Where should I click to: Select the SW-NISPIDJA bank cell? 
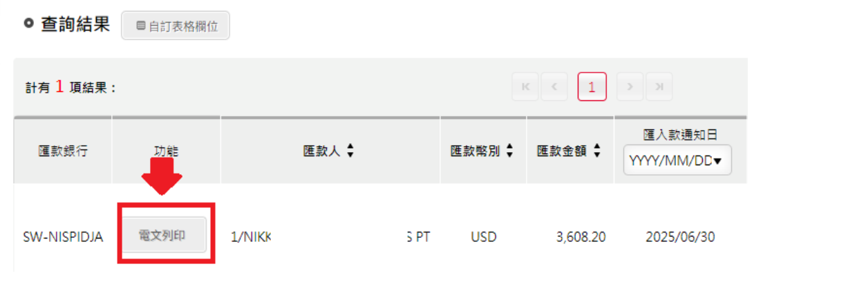click(x=63, y=238)
